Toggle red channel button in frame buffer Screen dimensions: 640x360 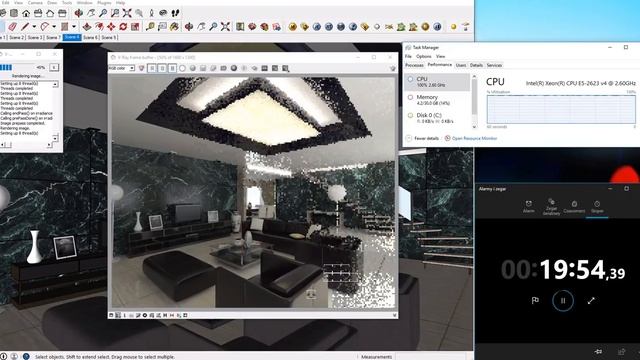[x=152, y=68]
